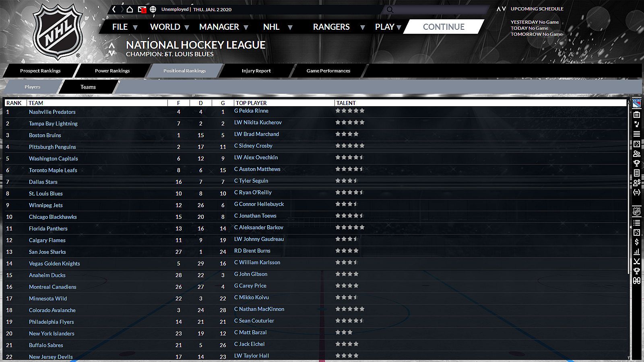Open the MANAGER dropdown menu
The image size is (644, 362).
coord(224,27)
